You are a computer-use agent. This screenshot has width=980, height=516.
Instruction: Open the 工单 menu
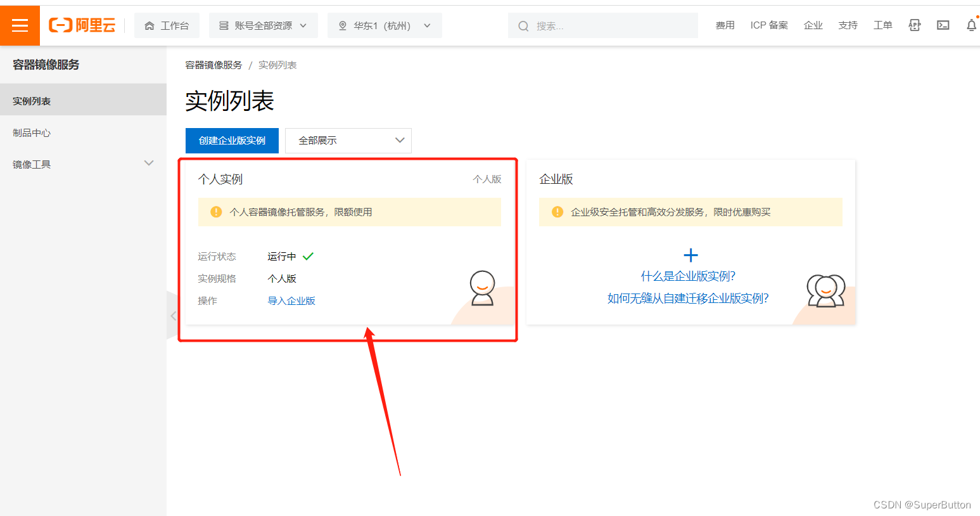click(882, 25)
